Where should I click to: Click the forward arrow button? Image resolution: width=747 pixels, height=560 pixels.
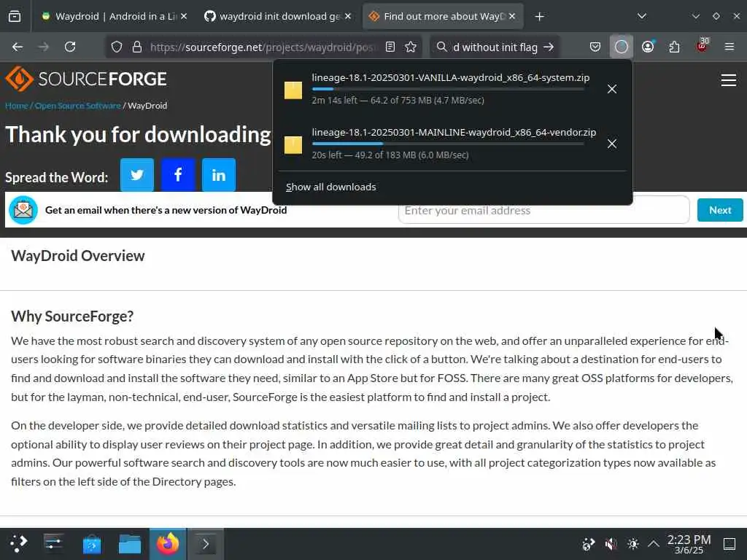pos(43,47)
